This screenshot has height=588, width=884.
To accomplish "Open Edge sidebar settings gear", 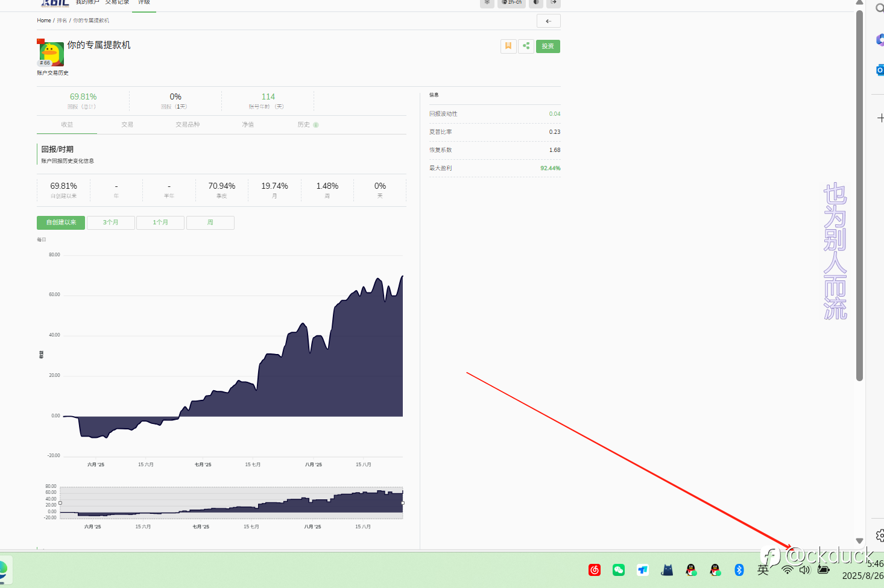I will [880, 535].
